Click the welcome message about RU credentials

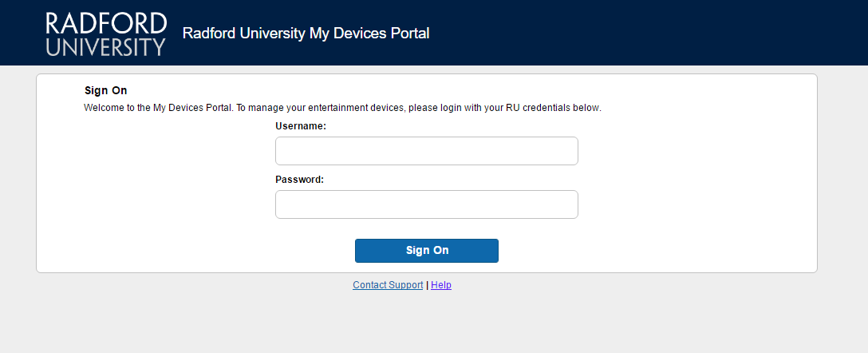point(343,108)
